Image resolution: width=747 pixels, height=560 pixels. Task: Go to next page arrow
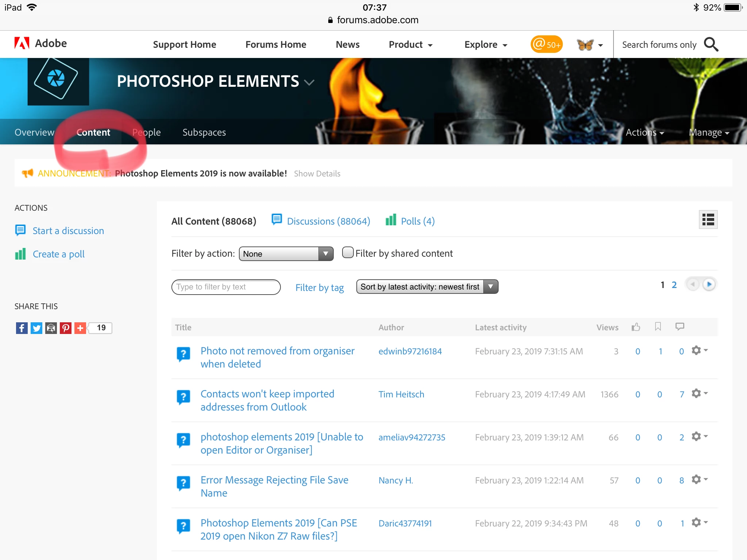[x=709, y=284]
